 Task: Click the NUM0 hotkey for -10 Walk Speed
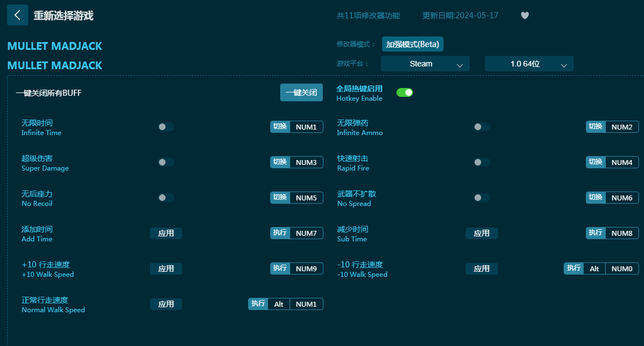[x=622, y=269]
